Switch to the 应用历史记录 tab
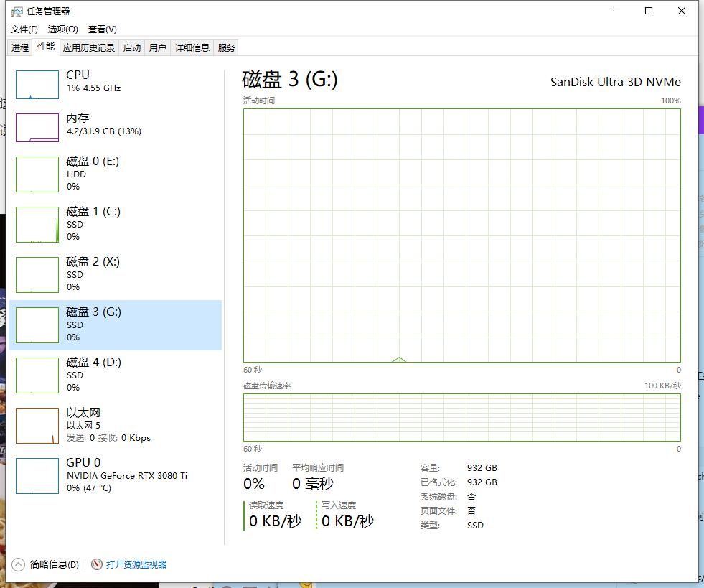The height and width of the screenshot is (588, 704). (88, 48)
